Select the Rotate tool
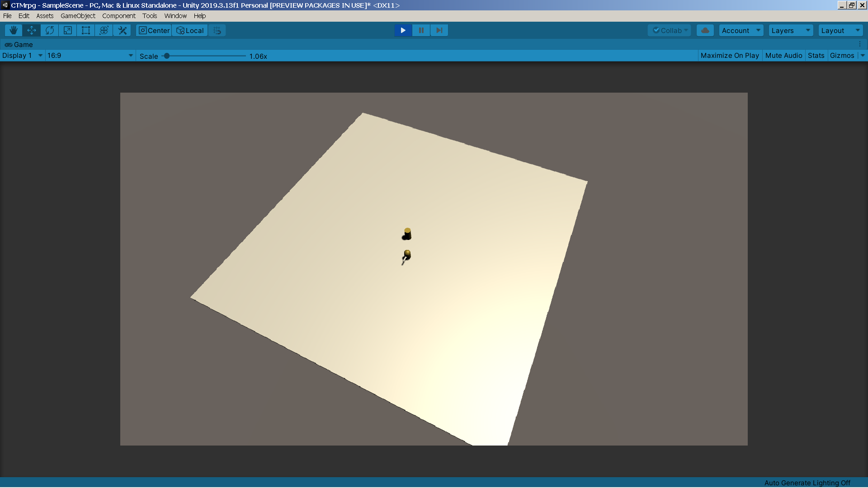The image size is (868, 488). 50,30
